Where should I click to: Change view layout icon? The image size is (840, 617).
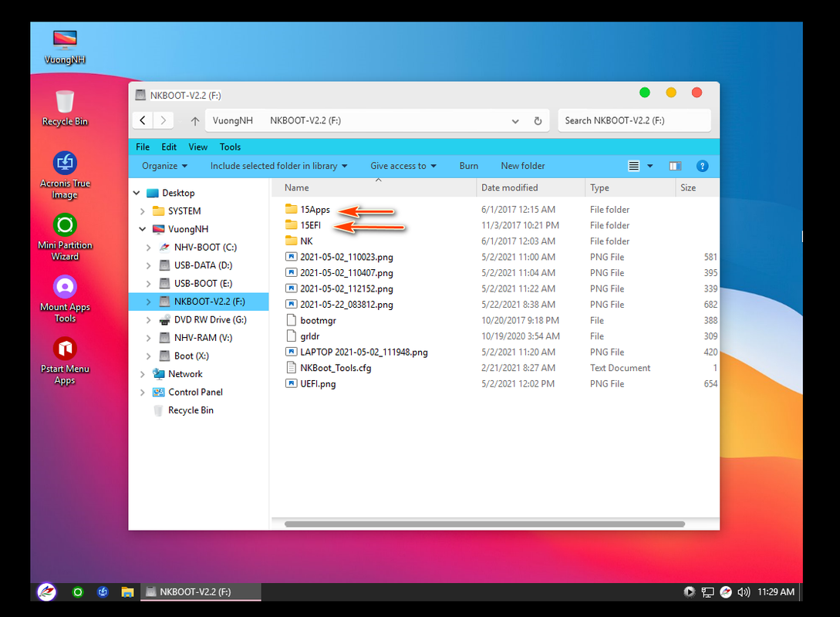[634, 166]
